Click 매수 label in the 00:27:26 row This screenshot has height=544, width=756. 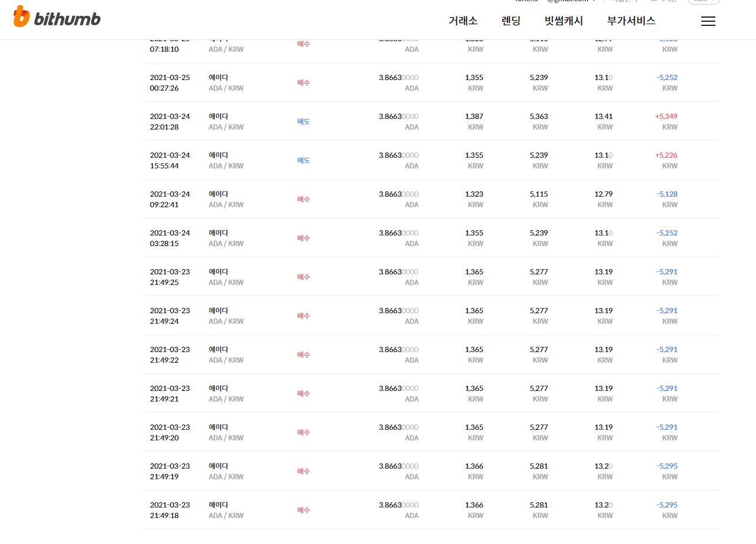(x=303, y=83)
